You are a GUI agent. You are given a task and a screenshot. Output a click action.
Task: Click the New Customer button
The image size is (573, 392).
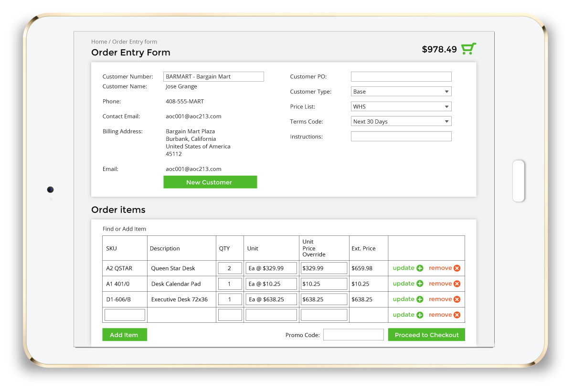210,182
